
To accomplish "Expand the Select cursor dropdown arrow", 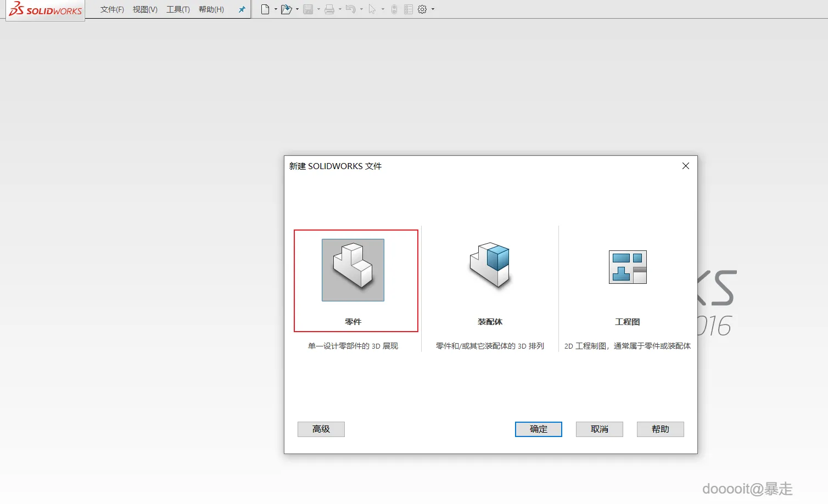I will tap(383, 9).
